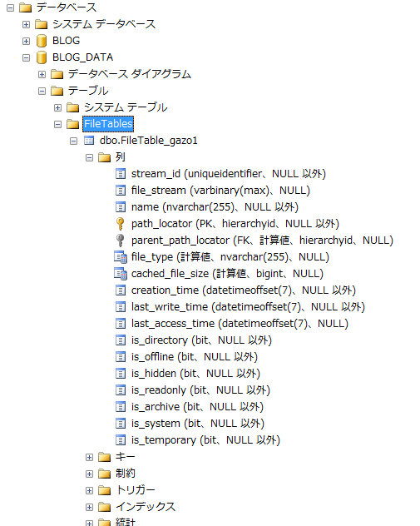The image size is (420, 526).
Task: Select the last_write_time column entry
Action: click(x=248, y=307)
